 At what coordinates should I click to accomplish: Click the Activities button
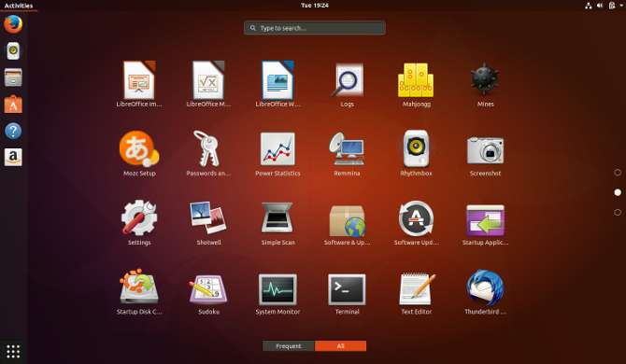coord(19,6)
